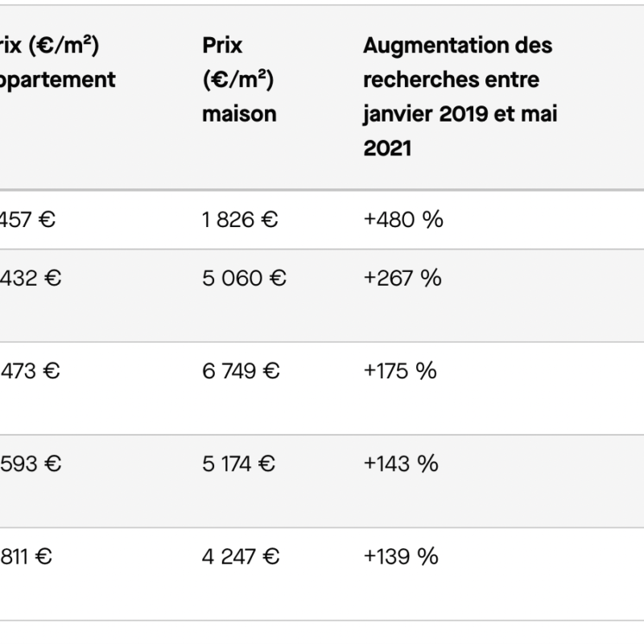Select the '6 749 €' house price cell

pyautogui.click(x=241, y=371)
